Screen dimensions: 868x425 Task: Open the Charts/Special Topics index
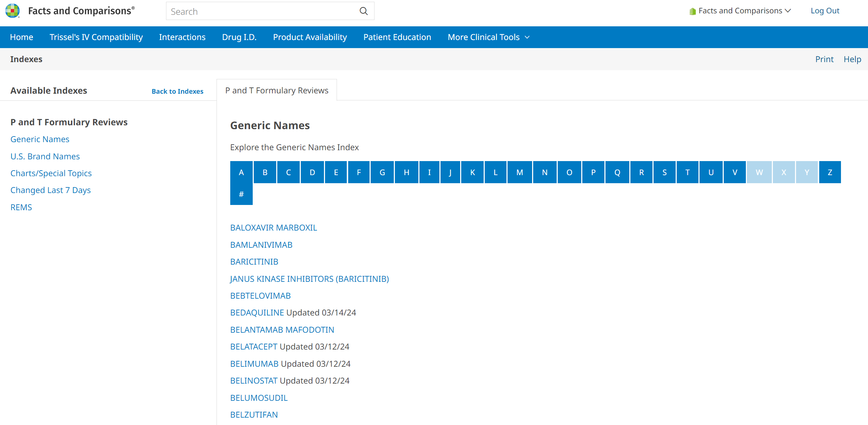tap(51, 173)
